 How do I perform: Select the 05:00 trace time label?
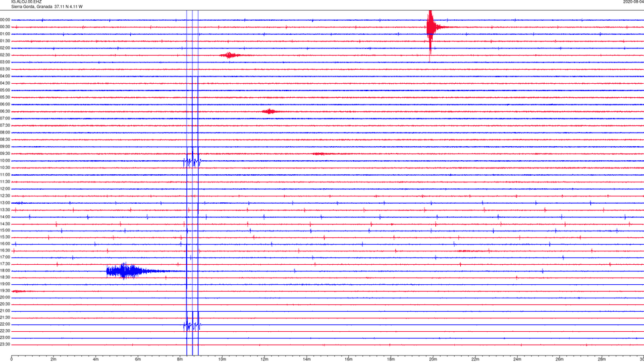click(5, 90)
